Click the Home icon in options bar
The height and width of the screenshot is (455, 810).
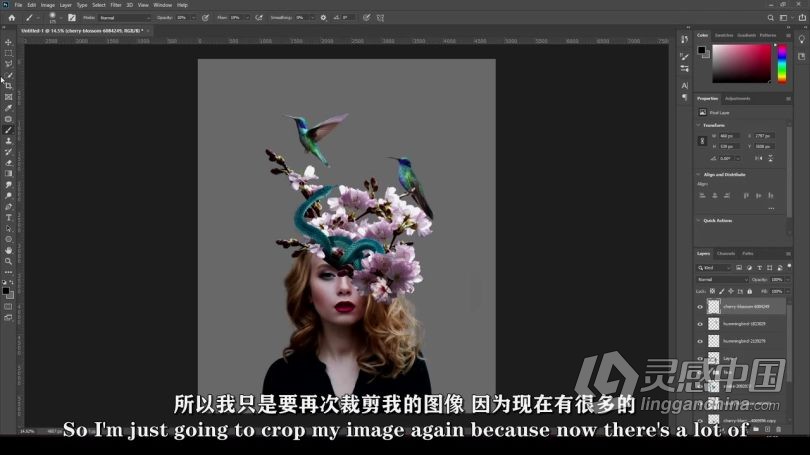[x=11, y=17]
